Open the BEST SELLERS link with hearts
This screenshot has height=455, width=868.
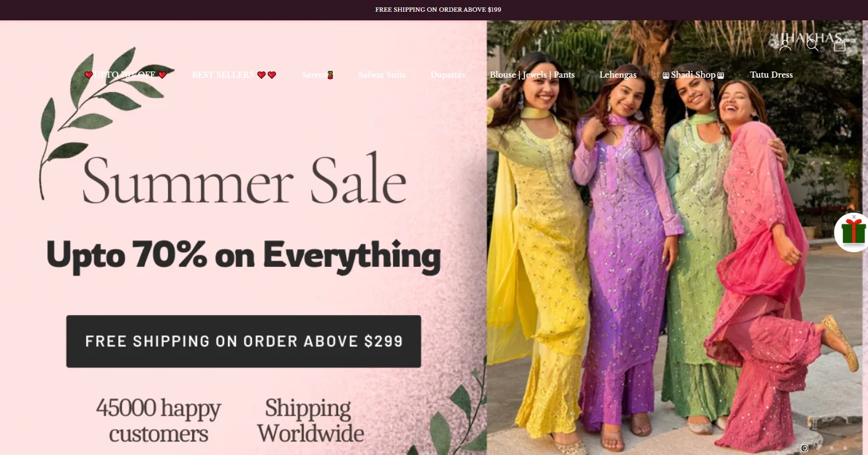point(234,75)
